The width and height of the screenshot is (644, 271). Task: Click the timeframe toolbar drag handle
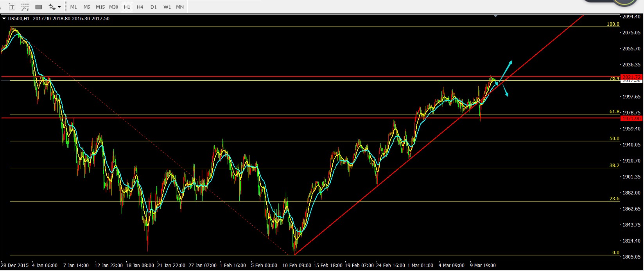point(66,7)
